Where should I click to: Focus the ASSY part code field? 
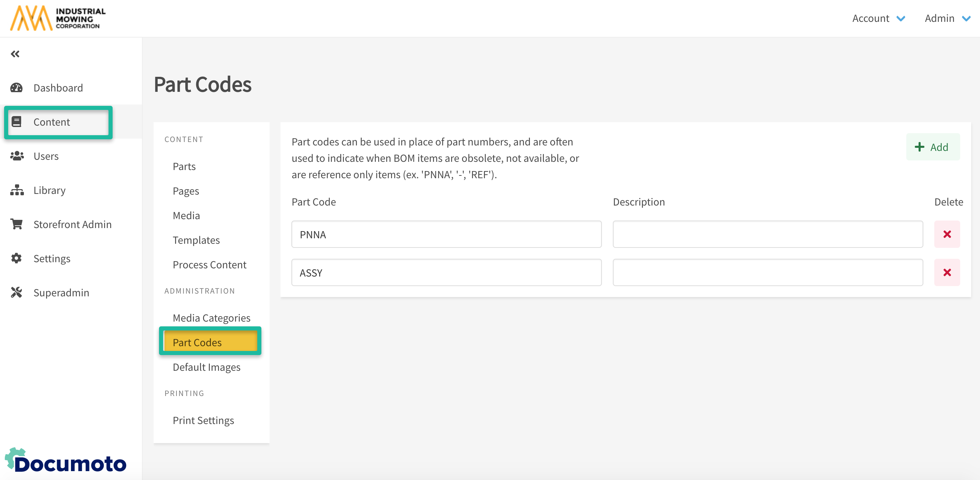pos(446,272)
